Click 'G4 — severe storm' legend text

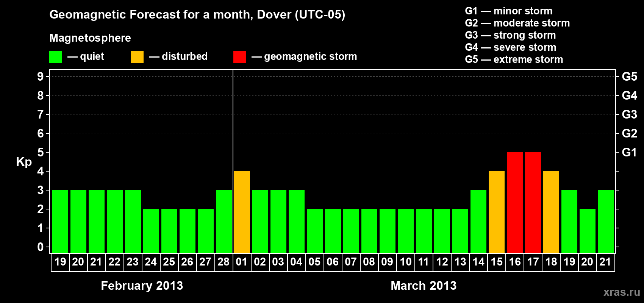tap(511, 47)
